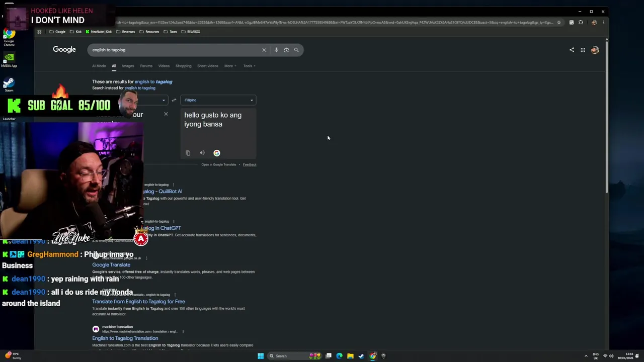
Task: Submit search with the magnifier icon
Action: click(296, 50)
